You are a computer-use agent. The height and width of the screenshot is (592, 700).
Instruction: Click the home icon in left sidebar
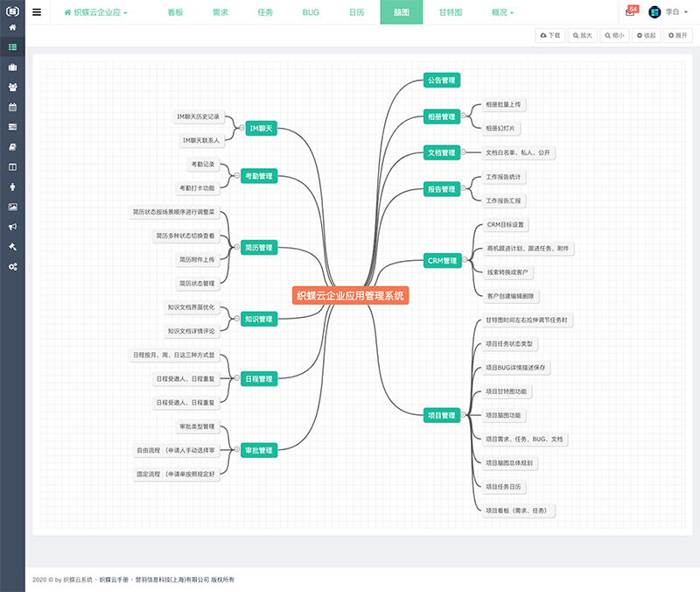(12, 27)
